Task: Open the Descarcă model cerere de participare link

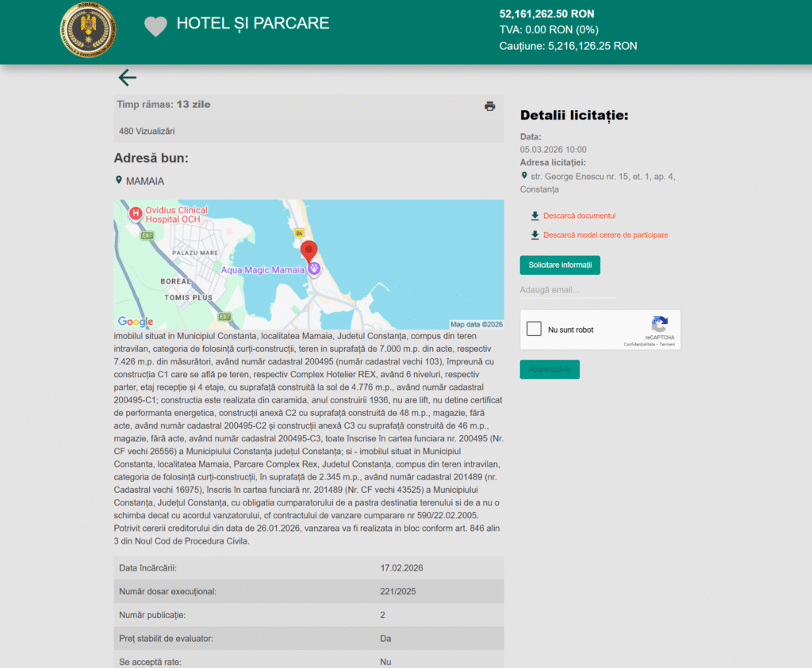Action: (x=607, y=235)
